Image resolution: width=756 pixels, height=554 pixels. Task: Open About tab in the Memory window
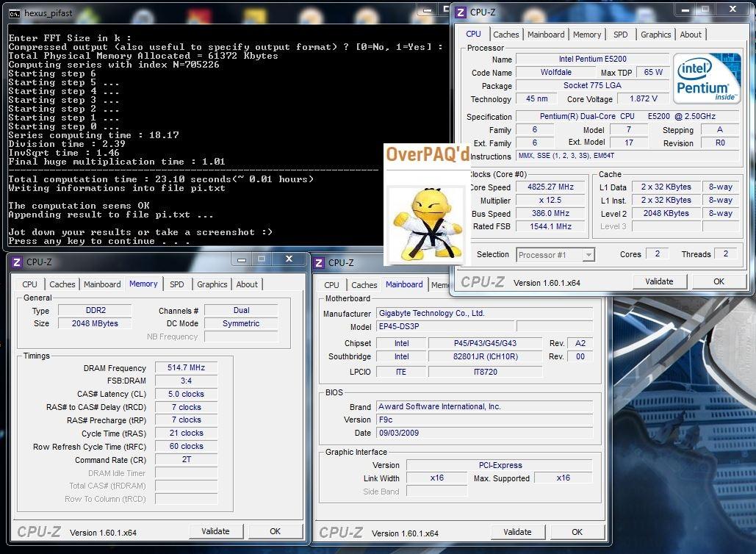247,284
